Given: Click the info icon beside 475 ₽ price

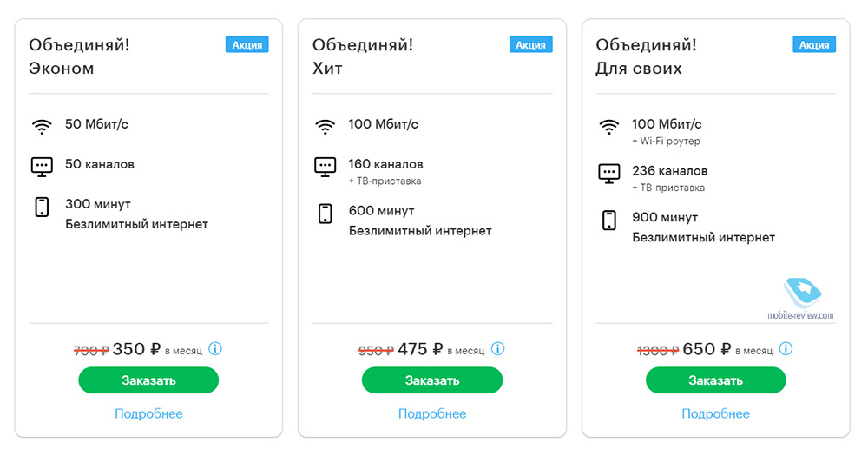Looking at the screenshot, I should pos(497,349).
